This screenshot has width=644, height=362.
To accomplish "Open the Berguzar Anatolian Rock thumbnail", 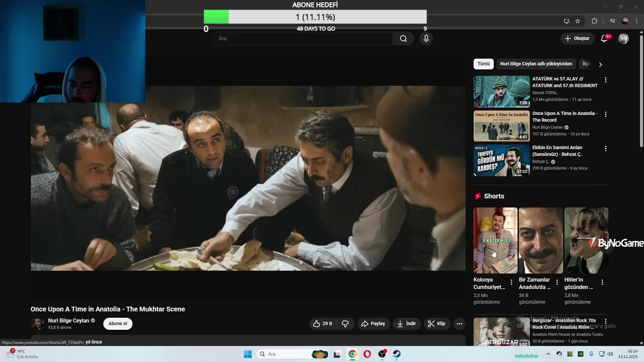I will (502, 332).
